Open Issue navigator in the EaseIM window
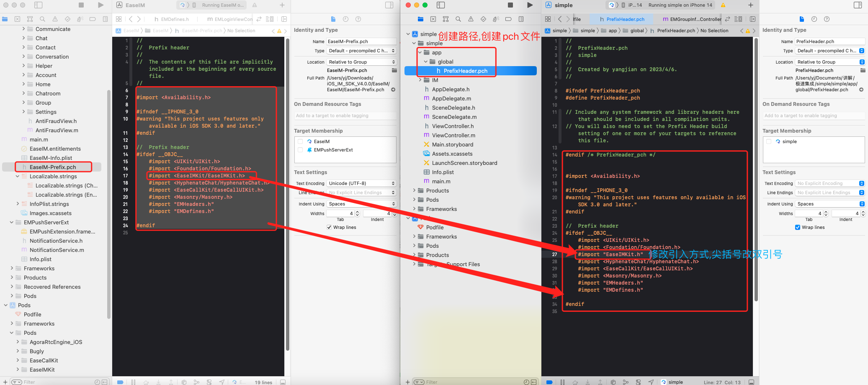The image size is (868, 385). point(55,19)
